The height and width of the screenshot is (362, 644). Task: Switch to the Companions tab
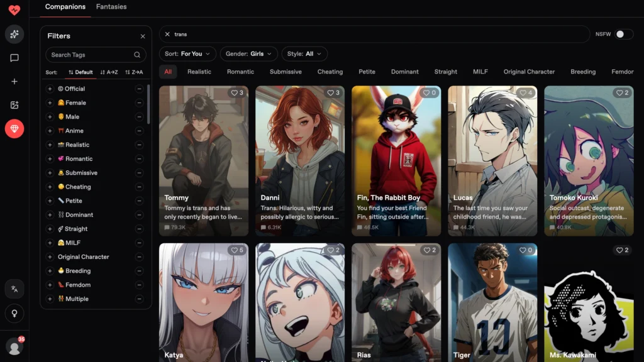[x=65, y=6]
